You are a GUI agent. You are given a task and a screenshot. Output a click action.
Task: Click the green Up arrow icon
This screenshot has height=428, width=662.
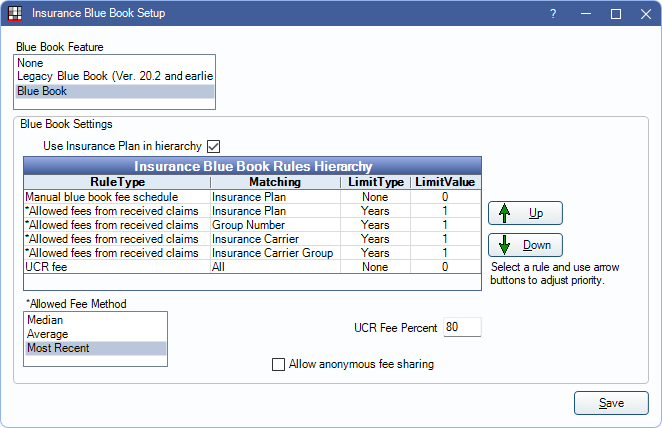pyautogui.click(x=504, y=213)
